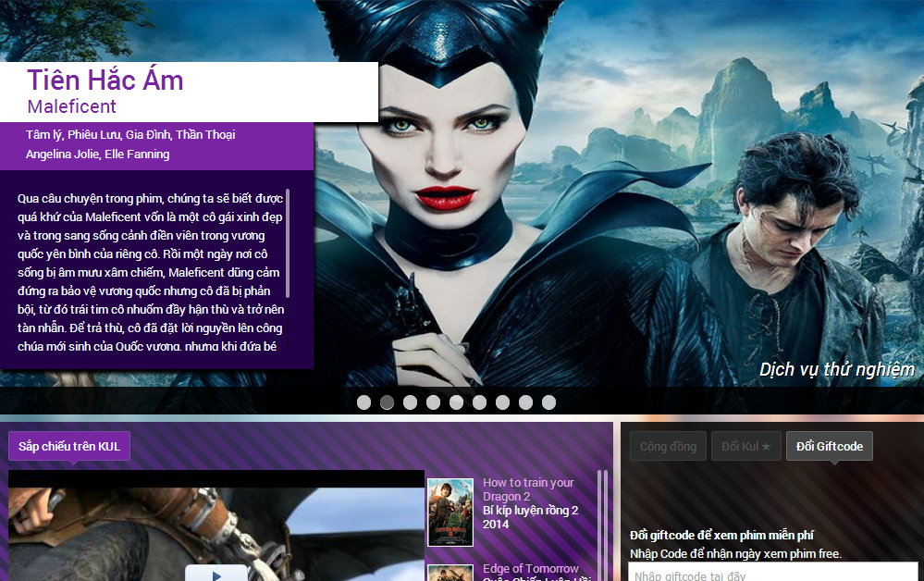The width and height of the screenshot is (924, 581).
Task: Click the movie description scrollbar
Action: 288,242
